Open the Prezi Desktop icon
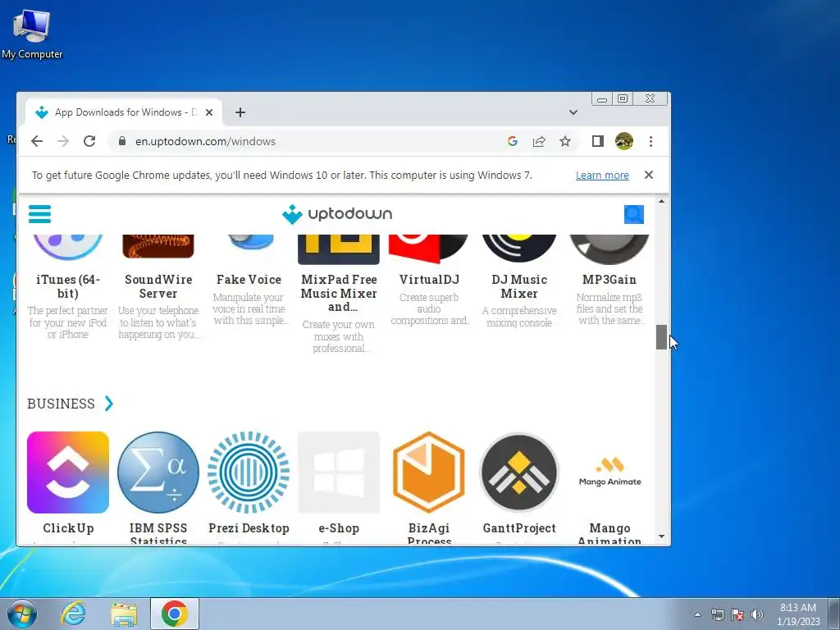Screen dimensions: 840x630 click(249, 472)
